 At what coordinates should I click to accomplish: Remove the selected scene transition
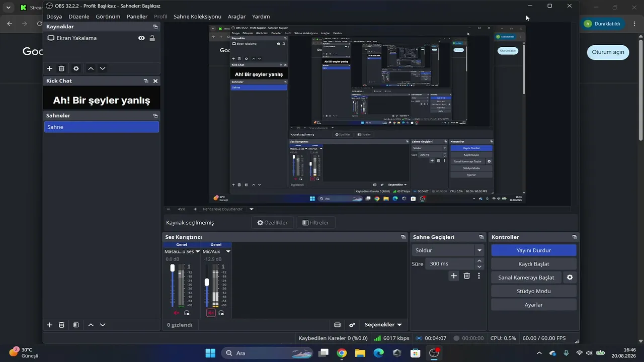click(467, 276)
